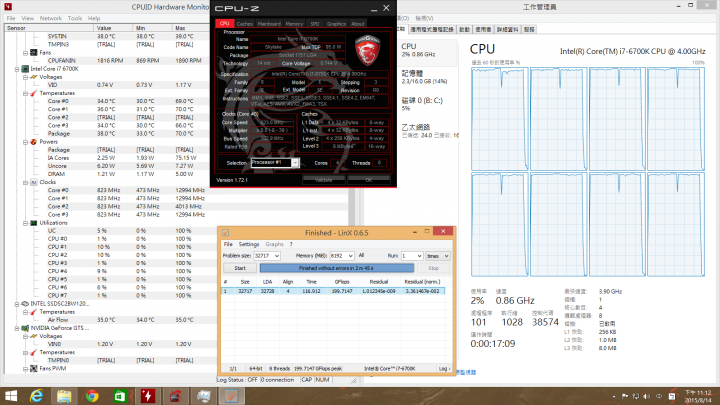Click the Powers flame icon in HWMonitor
720x405 pixels.
tap(34, 142)
